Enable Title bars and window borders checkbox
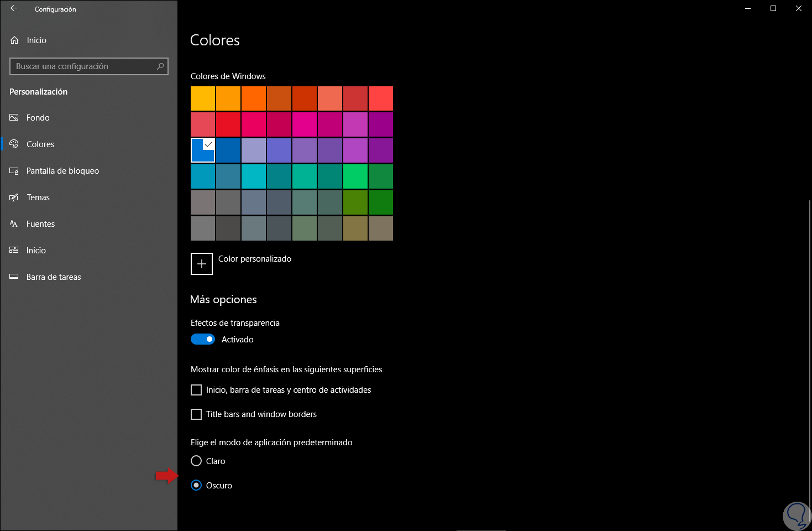The width and height of the screenshot is (812, 531). tap(196, 414)
